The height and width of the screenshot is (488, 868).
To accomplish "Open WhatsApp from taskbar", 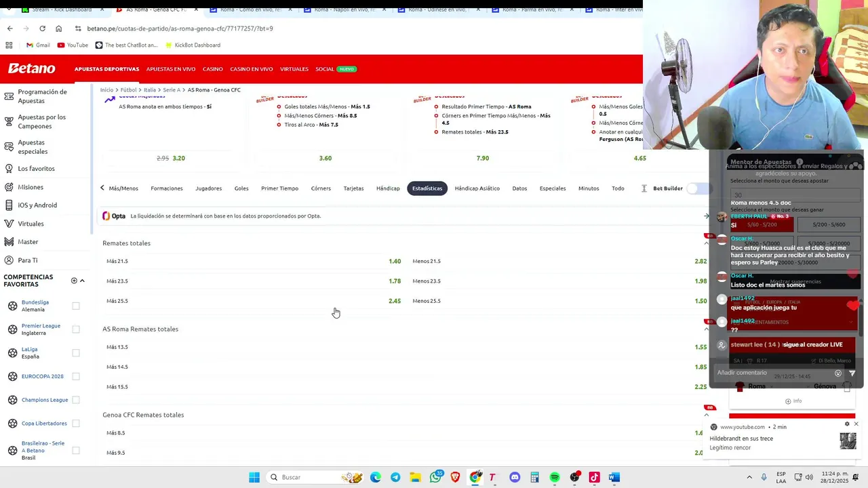I will click(435, 477).
